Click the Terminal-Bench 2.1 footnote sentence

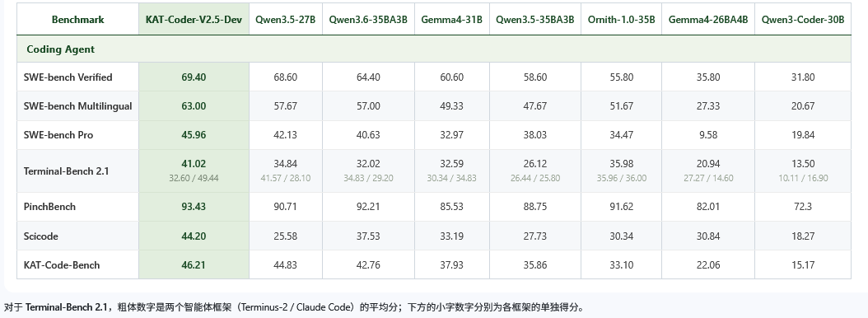coord(294,307)
